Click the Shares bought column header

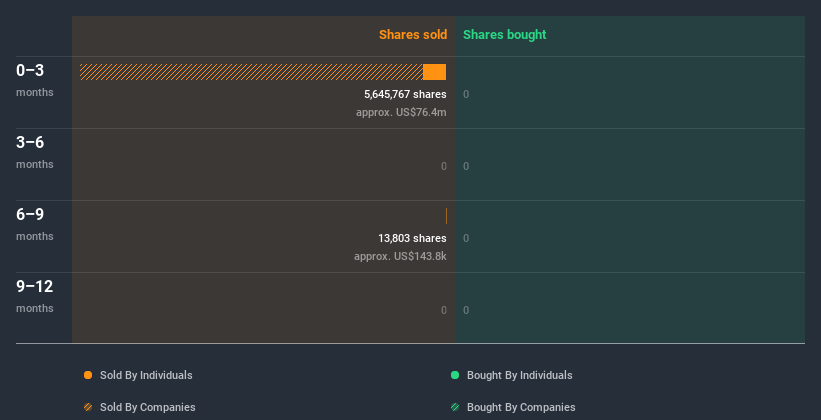pos(505,35)
